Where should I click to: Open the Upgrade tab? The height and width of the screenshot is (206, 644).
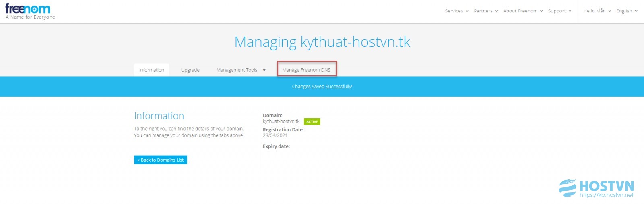tap(190, 70)
